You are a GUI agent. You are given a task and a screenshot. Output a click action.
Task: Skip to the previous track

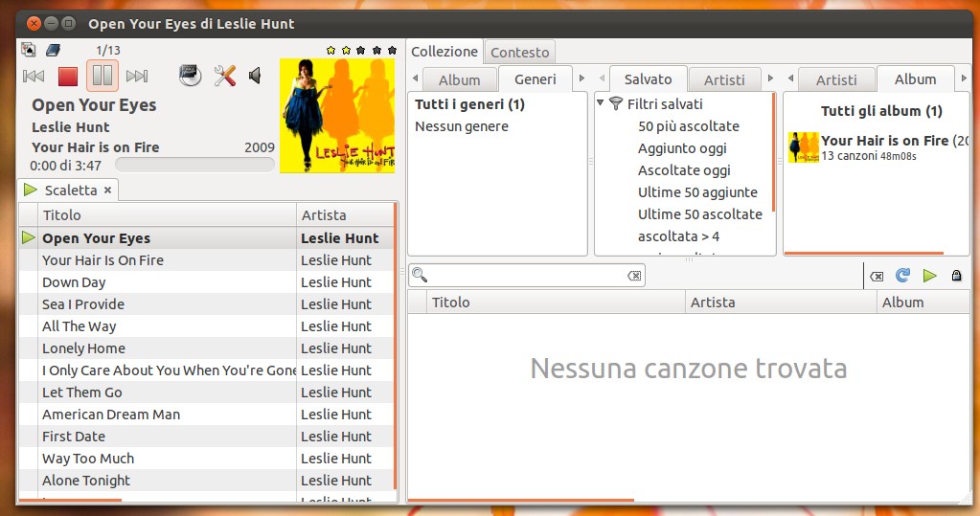[34, 77]
